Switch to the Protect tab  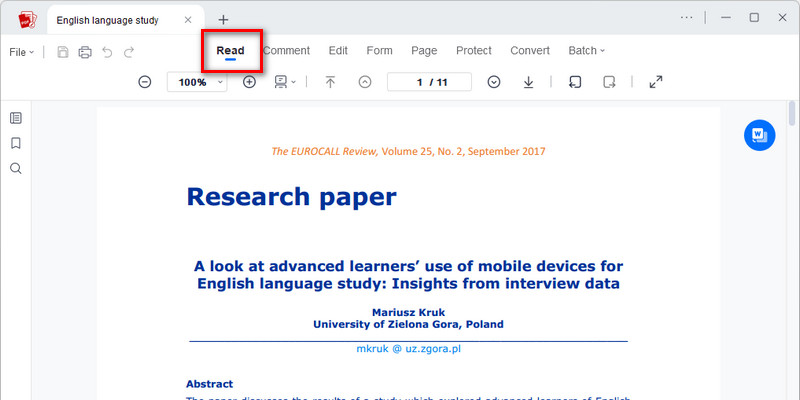(x=473, y=51)
